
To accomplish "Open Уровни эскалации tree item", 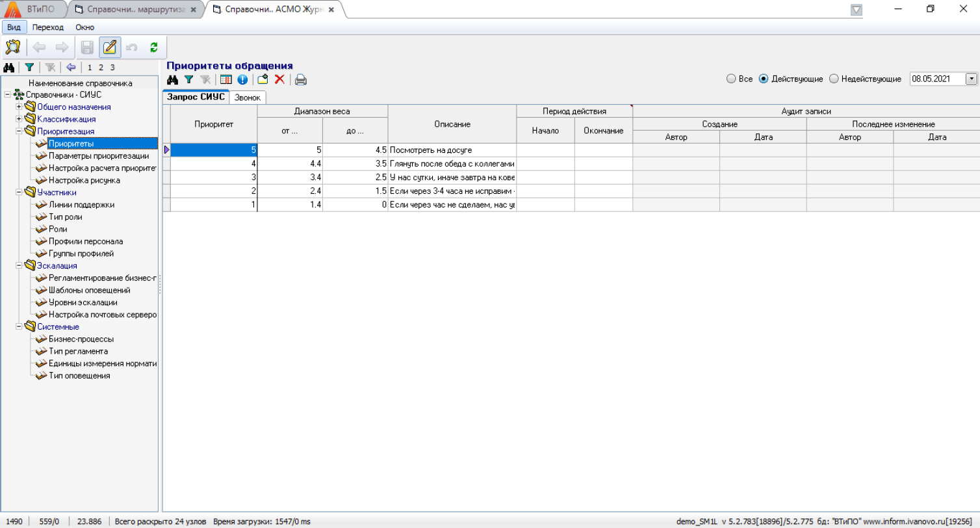I will coord(83,302).
